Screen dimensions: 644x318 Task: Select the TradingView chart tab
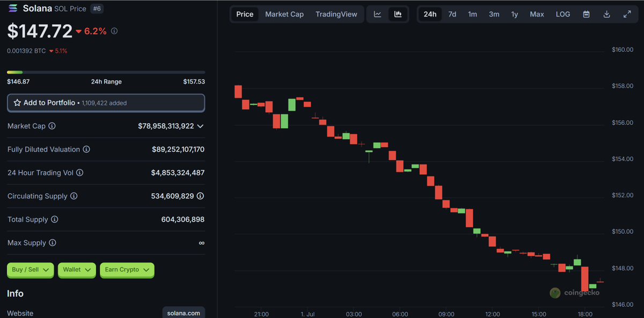(336, 14)
